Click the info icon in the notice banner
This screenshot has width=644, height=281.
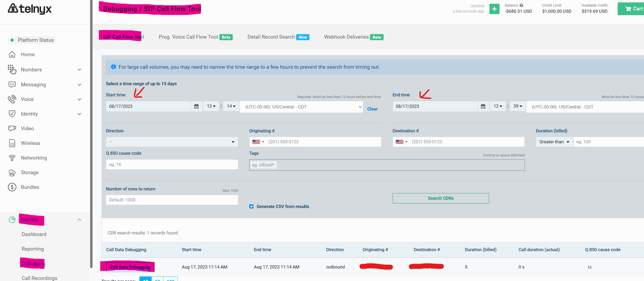pyautogui.click(x=114, y=67)
